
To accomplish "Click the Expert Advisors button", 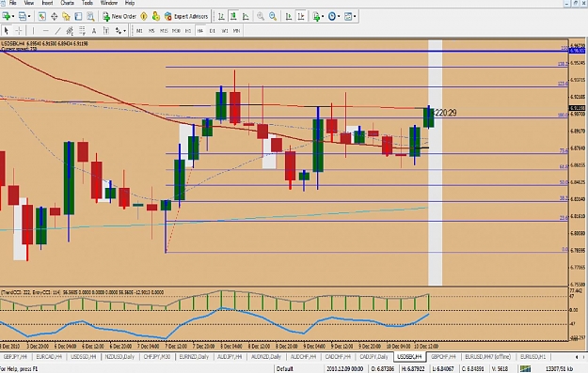I will tap(186, 16).
